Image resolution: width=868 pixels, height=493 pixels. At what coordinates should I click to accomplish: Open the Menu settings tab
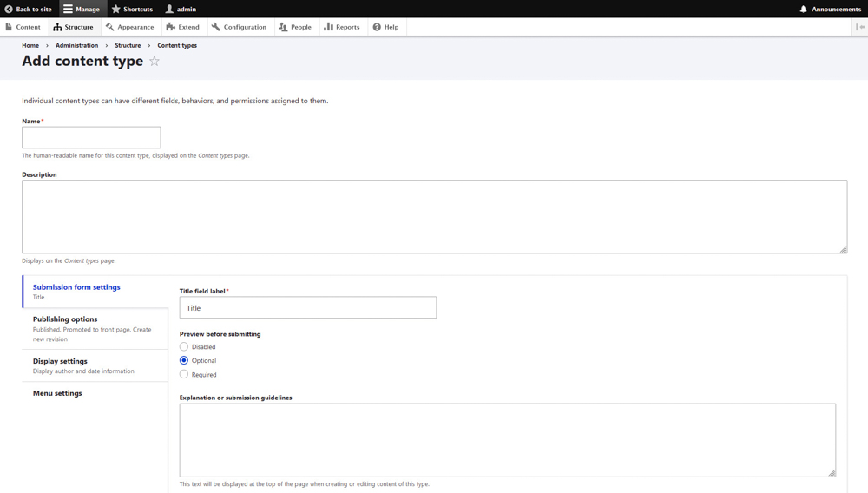[x=95, y=393]
